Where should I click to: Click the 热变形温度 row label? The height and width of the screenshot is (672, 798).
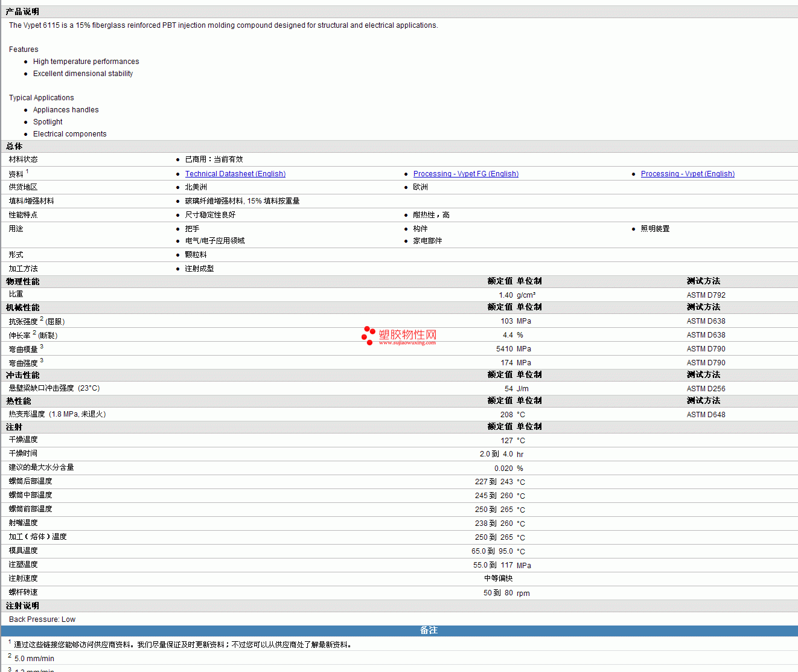click(57, 414)
